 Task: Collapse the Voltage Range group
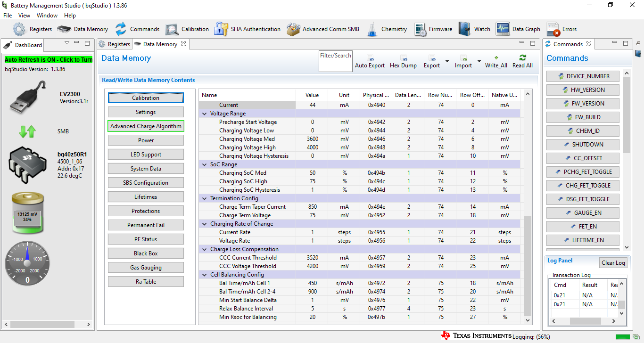(205, 114)
